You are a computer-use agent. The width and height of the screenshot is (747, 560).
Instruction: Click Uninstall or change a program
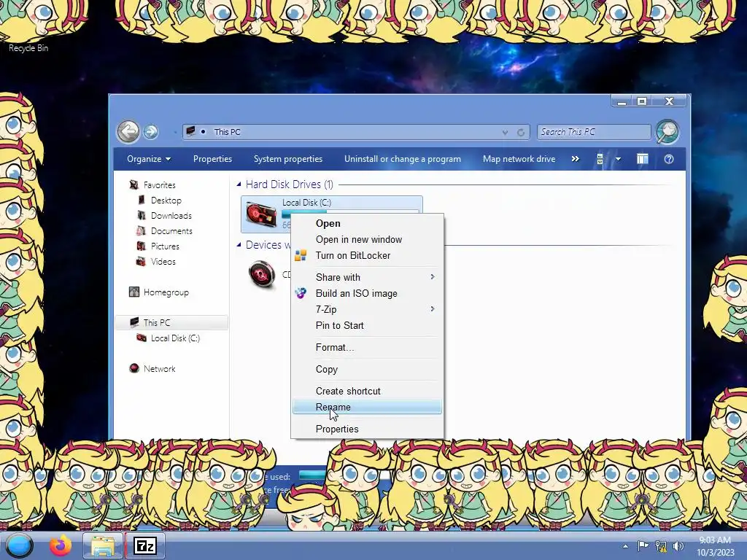(403, 159)
